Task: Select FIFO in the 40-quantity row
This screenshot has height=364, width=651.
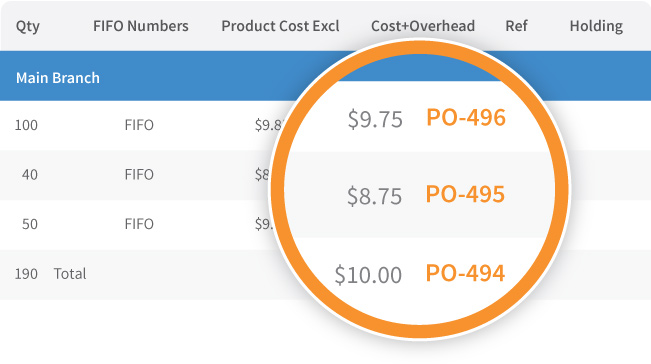Action: pyautogui.click(x=139, y=174)
